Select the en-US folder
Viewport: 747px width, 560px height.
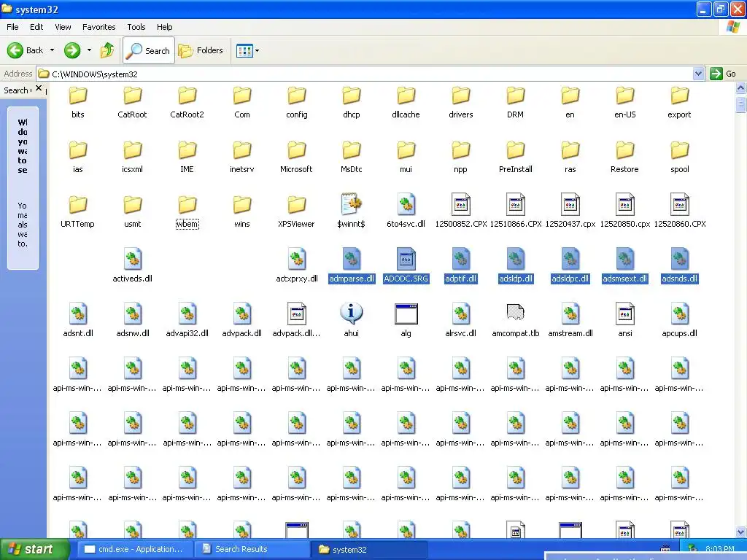624,102
